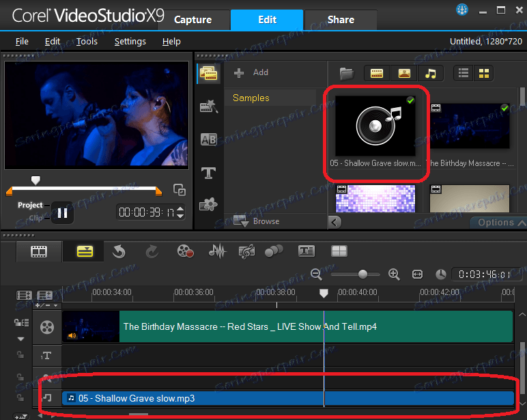Open the Track Motion icon
527x420 pixels.
[274, 251]
